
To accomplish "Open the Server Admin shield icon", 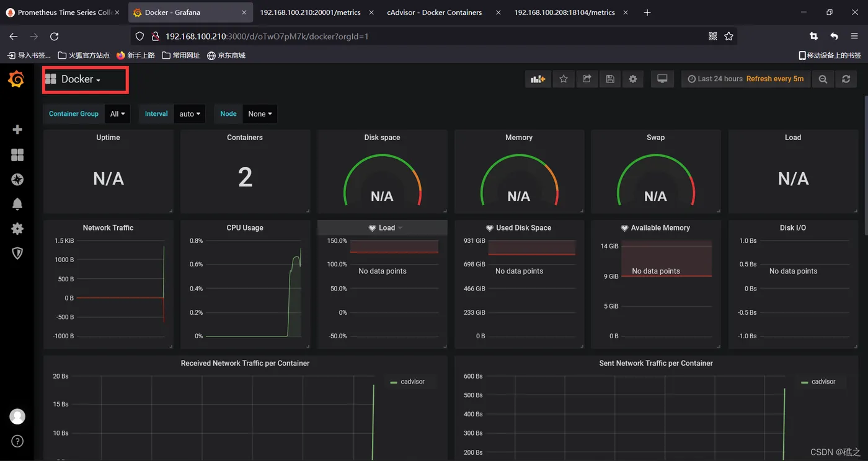I will [17, 253].
